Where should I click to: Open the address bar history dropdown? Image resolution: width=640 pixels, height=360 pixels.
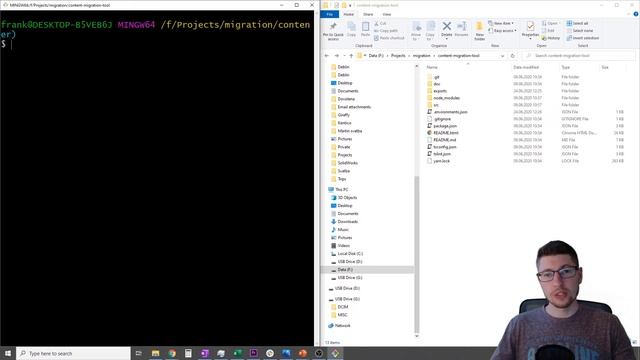502,56
